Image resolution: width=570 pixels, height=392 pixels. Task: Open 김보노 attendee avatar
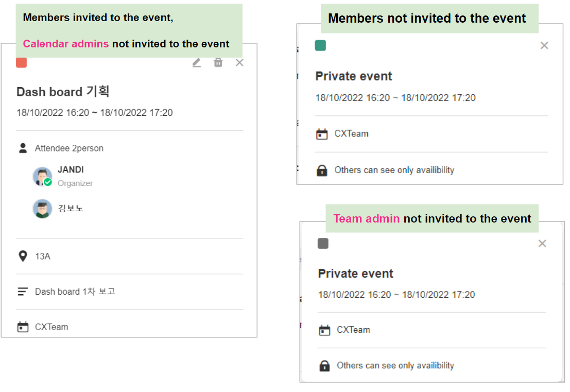[x=42, y=209]
